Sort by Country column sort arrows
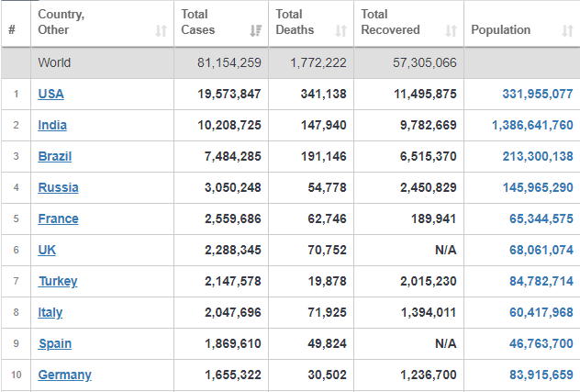Screen dimensions: 580x392 click(x=161, y=30)
